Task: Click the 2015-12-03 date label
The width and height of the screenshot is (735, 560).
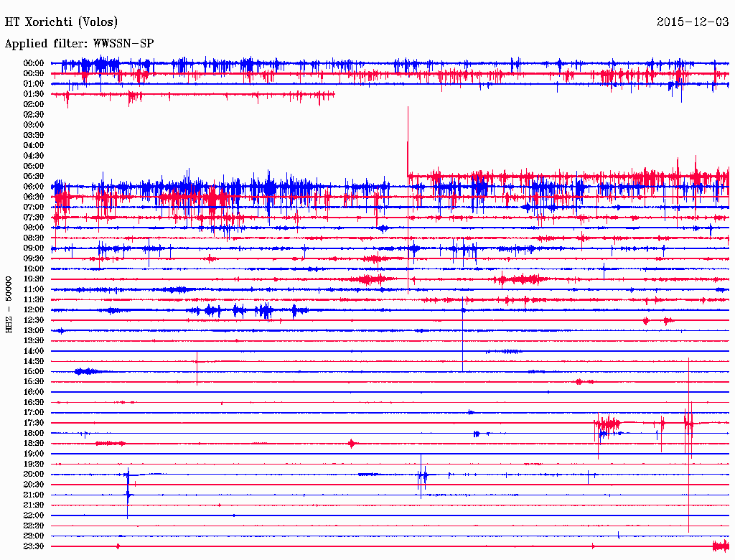Action: coord(693,22)
